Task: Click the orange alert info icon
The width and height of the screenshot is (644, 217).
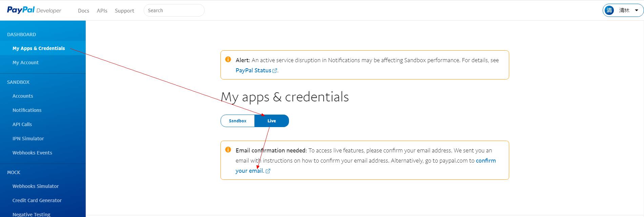Action: tap(228, 59)
